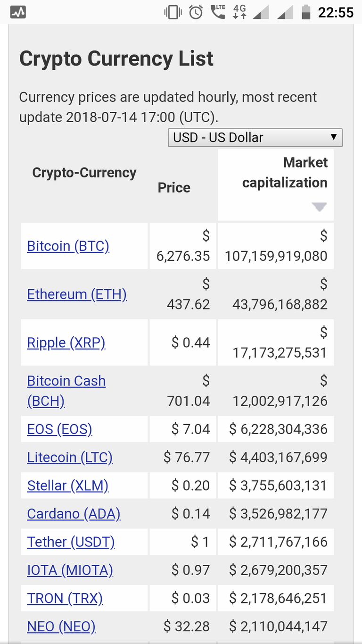This screenshot has width=362, height=644.
Task: Tap the battery icon in status bar
Action: coord(306,12)
